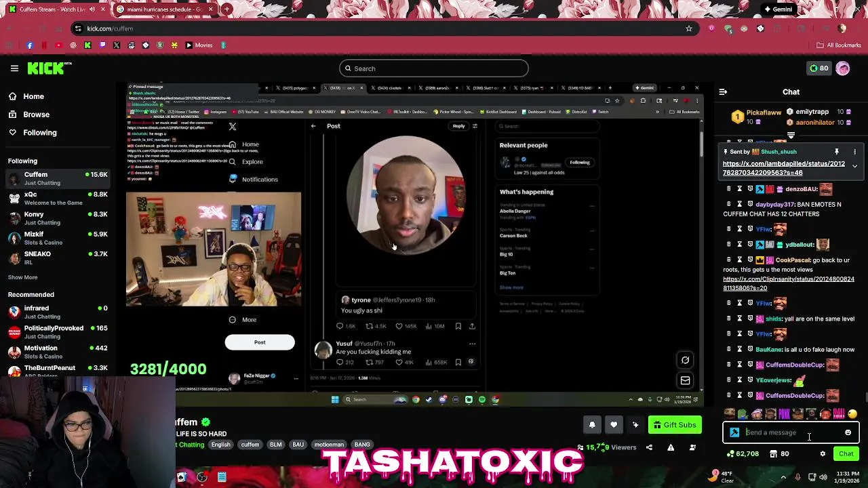Open the channel shop icon showing 80

779,454
